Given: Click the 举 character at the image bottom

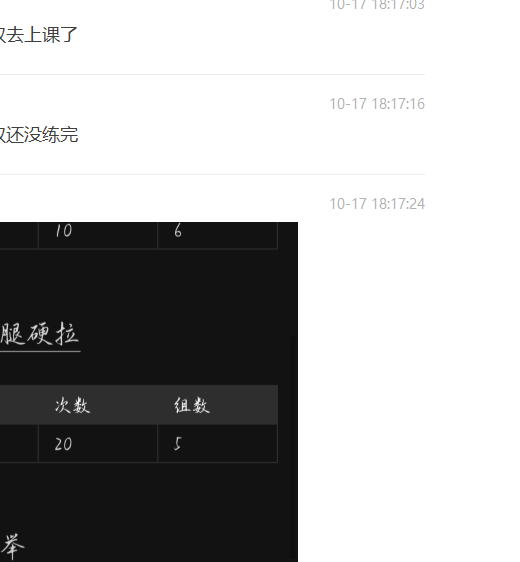Looking at the screenshot, I should [13, 547].
